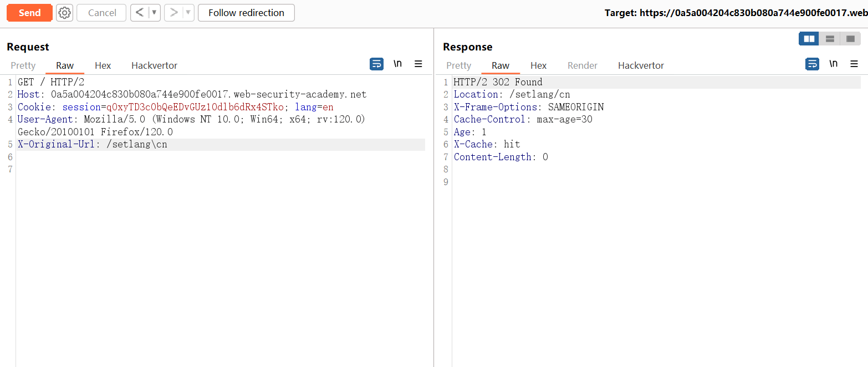Viewport: 868px width, 367px height.
Task: Open the Request Hex tab
Action: click(103, 65)
